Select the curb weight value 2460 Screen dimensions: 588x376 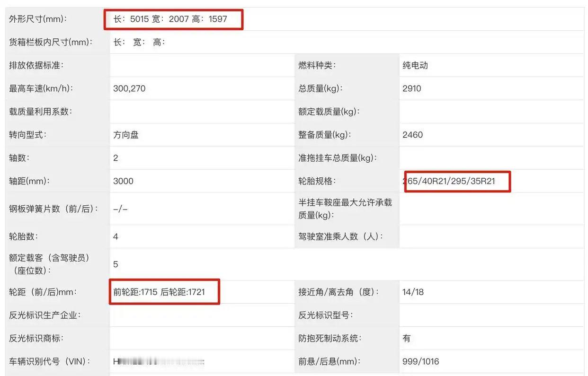pyautogui.click(x=411, y=134)
